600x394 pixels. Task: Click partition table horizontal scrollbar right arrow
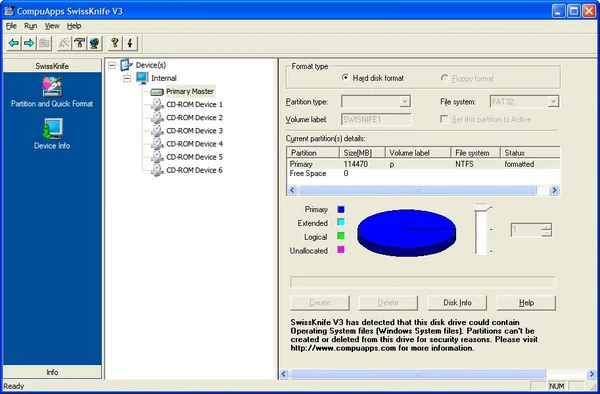[x=554, y=190]
